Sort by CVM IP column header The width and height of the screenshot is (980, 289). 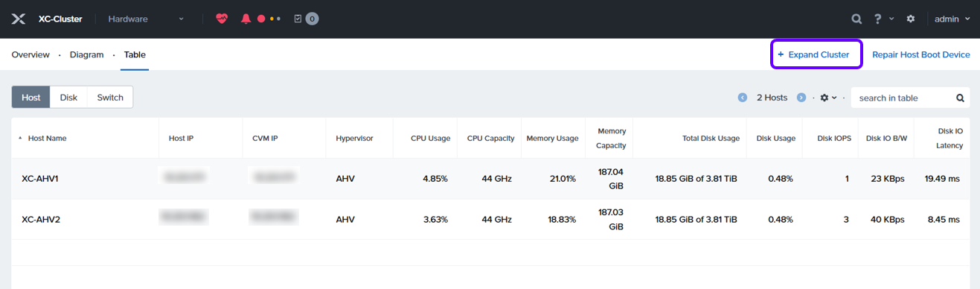266,138
